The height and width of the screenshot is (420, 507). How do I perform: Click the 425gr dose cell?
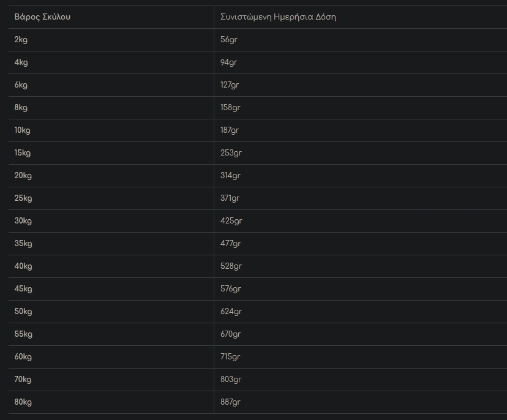click(x=231, y=221)
